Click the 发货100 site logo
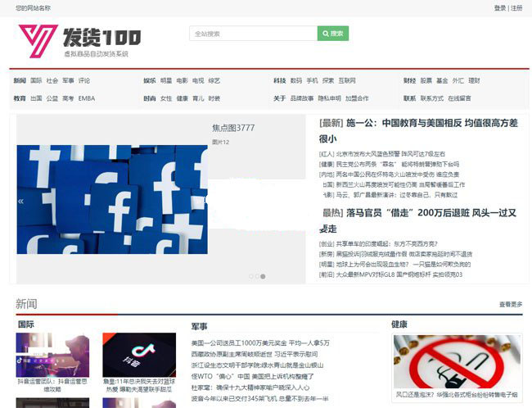Viewport: 532px width, 408px height. 80,41
